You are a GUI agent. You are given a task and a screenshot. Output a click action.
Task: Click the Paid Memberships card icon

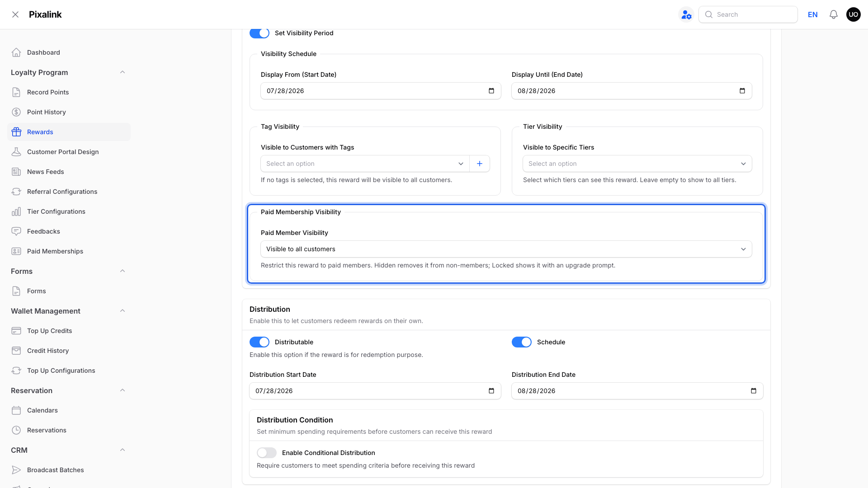point(16,251)
